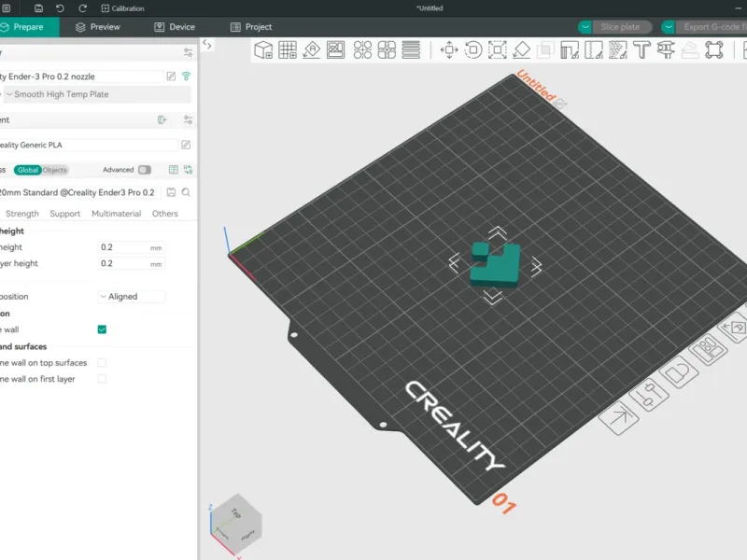
Task: Switch process mode to Objects
Action: (55, 170)
